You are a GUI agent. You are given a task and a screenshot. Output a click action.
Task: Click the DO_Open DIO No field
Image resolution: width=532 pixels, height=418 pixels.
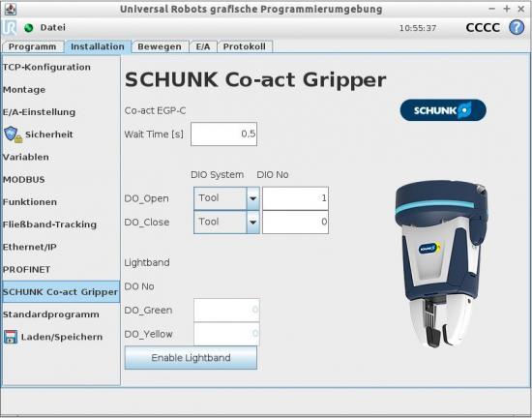click(296, 198)
